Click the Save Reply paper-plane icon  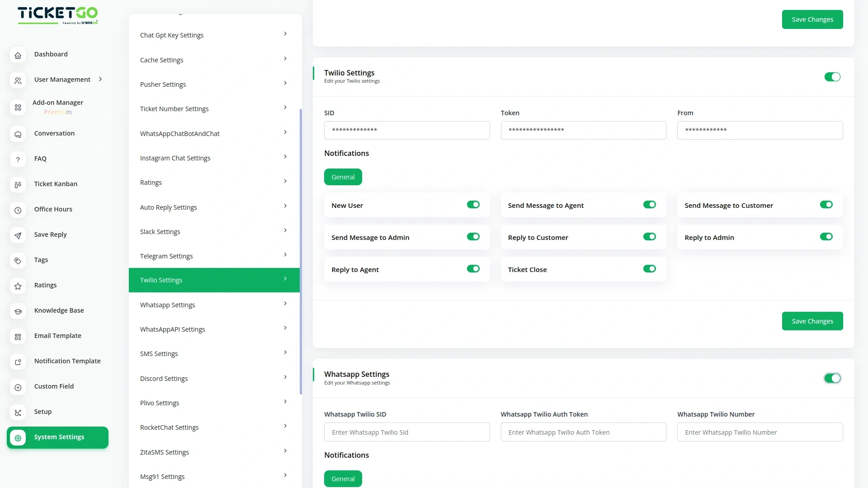[x=18, y=235]
